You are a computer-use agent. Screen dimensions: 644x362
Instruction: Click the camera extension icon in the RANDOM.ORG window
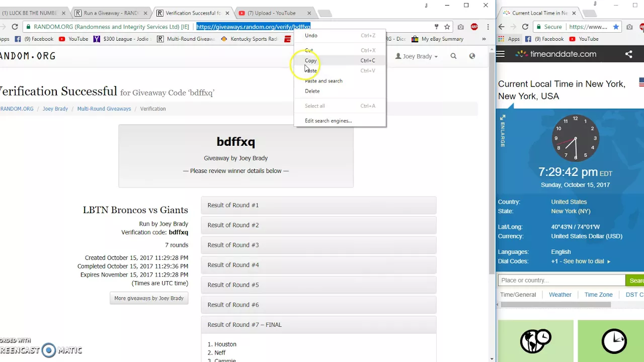pyautogui.click(x=460, y=27)
